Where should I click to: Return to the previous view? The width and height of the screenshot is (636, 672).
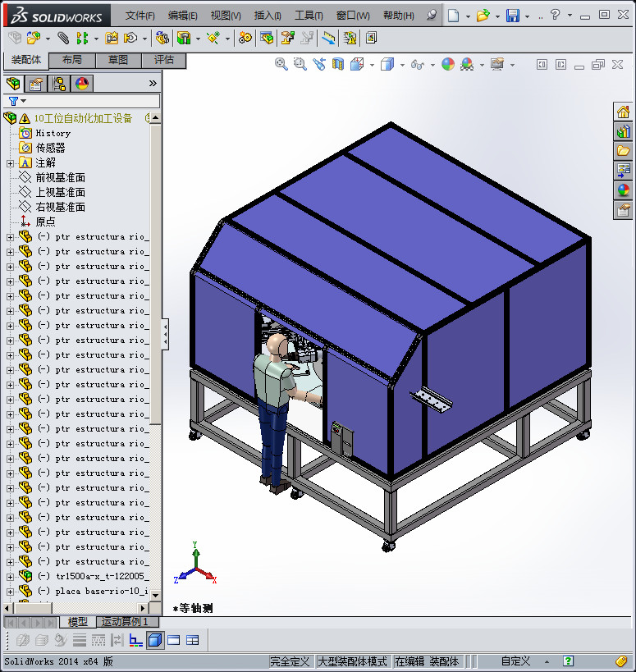[319, 64]
